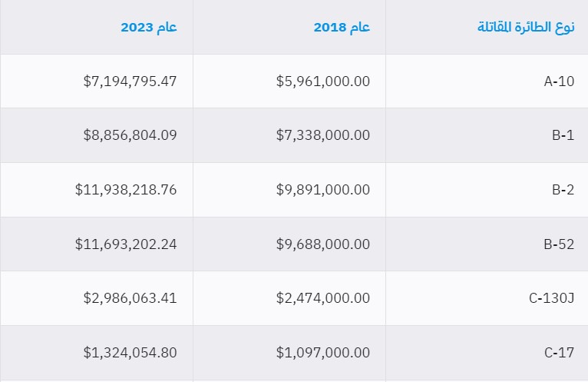Click the $2,474,000.00 value for C-130J

(x=323, y=298)
